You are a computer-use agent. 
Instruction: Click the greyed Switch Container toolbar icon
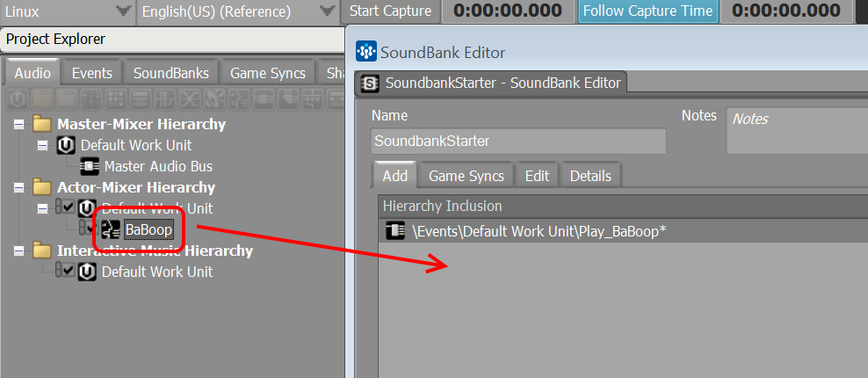click(x=165, y=99)
